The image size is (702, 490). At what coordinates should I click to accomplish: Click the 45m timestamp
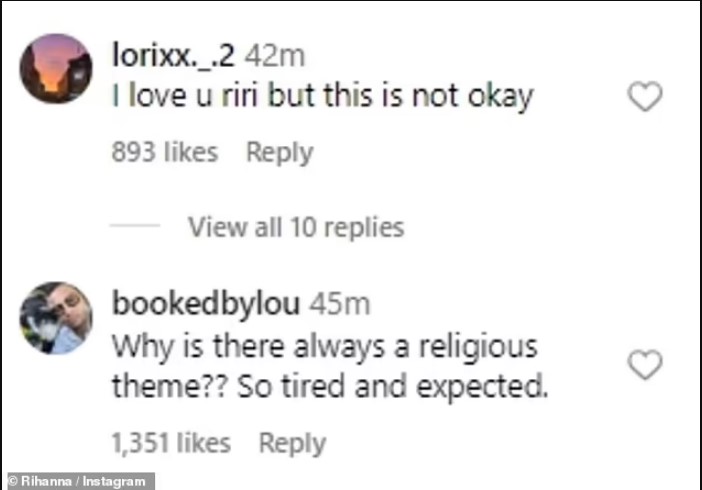coord(340,305)
